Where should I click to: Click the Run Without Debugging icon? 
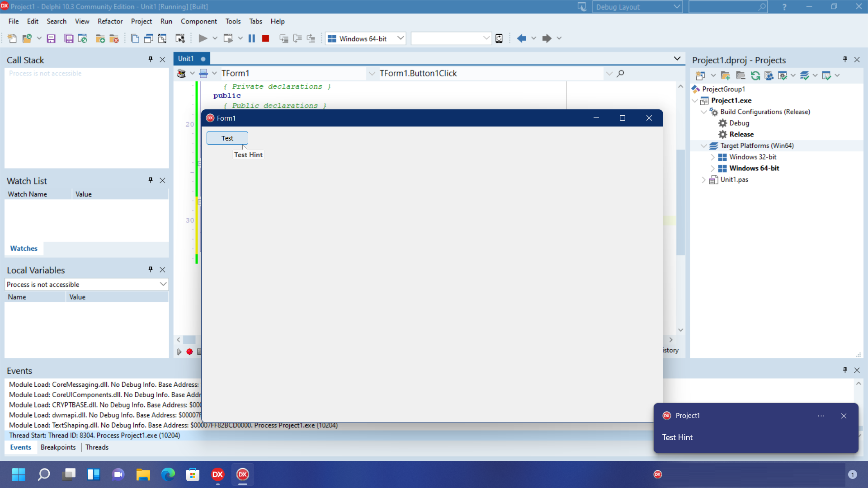(x=228, y=38)
